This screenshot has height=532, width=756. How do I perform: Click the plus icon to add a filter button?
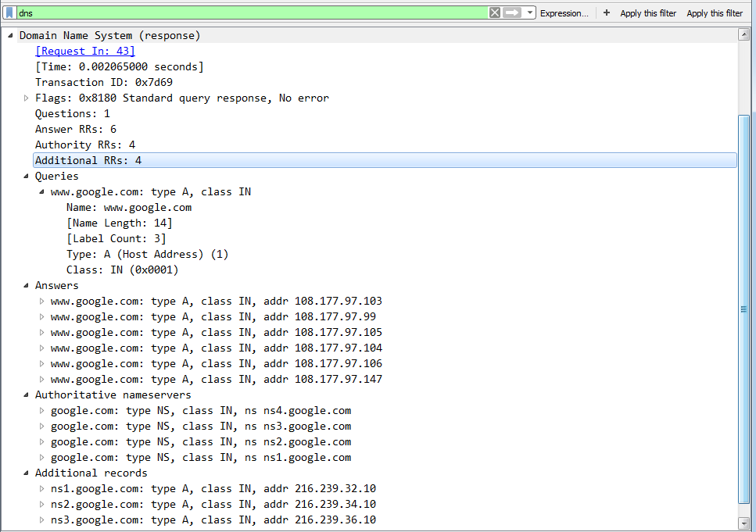607,12
